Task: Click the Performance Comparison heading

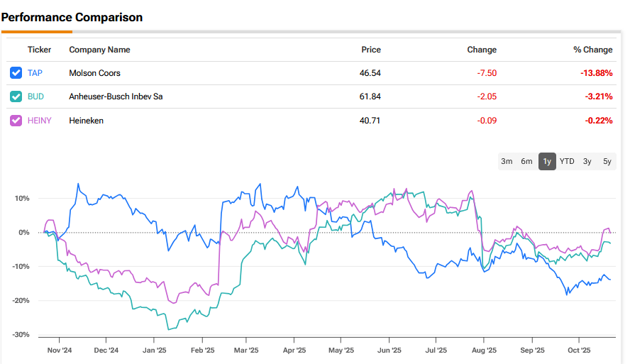Action: [72, 17]
